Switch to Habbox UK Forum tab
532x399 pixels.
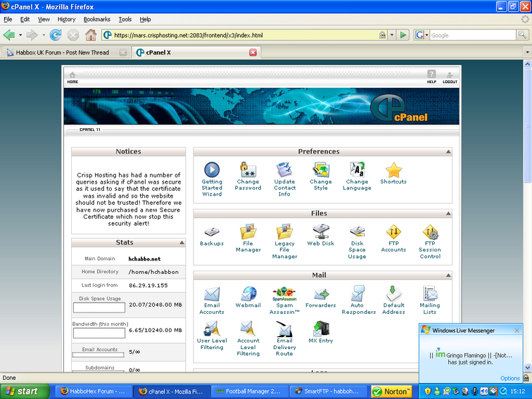coord(65,53)
